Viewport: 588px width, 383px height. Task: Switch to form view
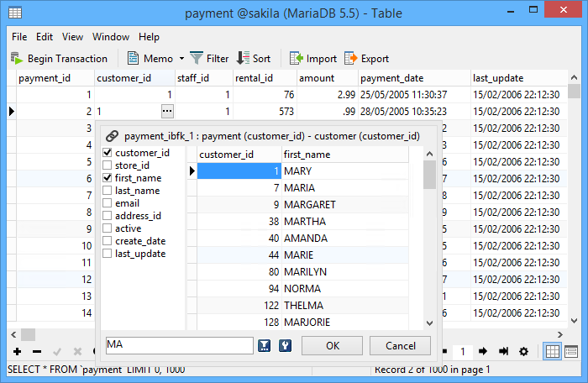click(571, 351)
